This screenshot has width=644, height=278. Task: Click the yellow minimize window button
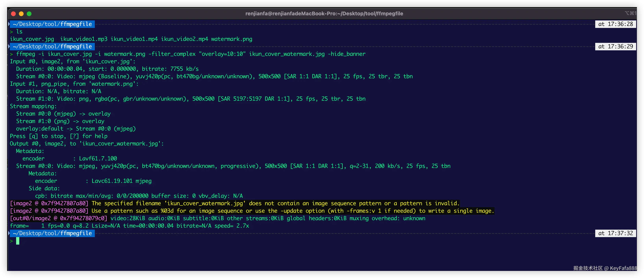[x=21, y=14]
